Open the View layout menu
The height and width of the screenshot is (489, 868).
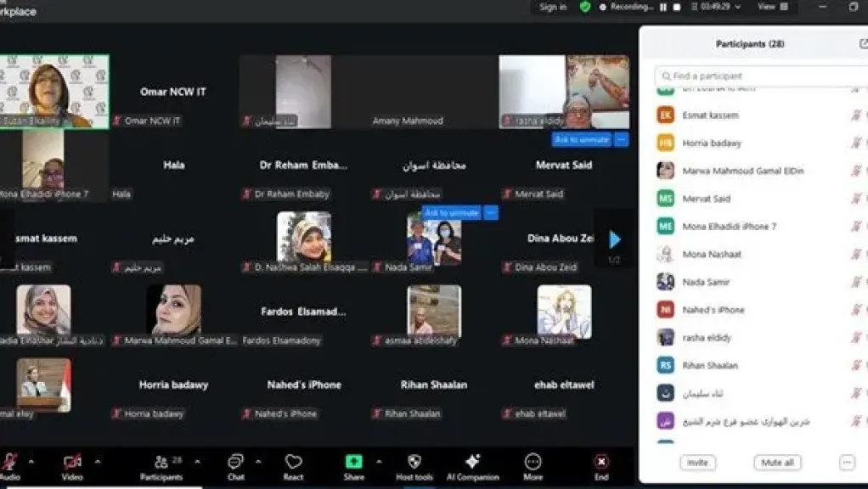[772, 7]
